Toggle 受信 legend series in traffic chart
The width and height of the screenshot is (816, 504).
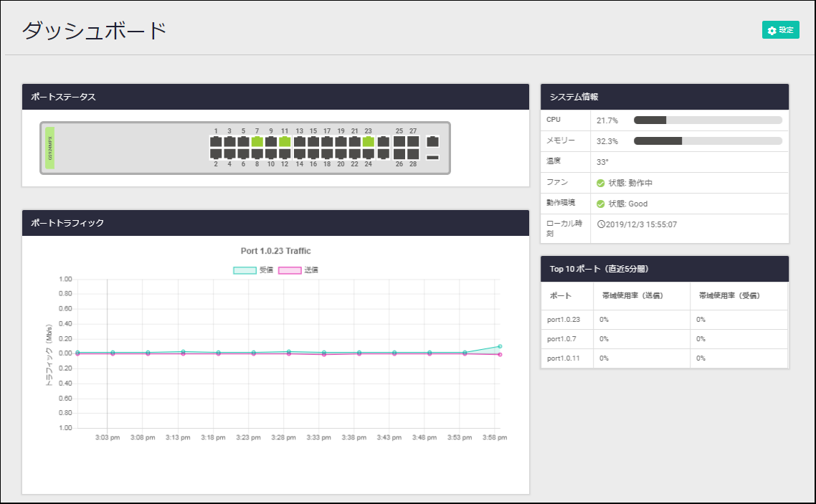coord(245,270)
